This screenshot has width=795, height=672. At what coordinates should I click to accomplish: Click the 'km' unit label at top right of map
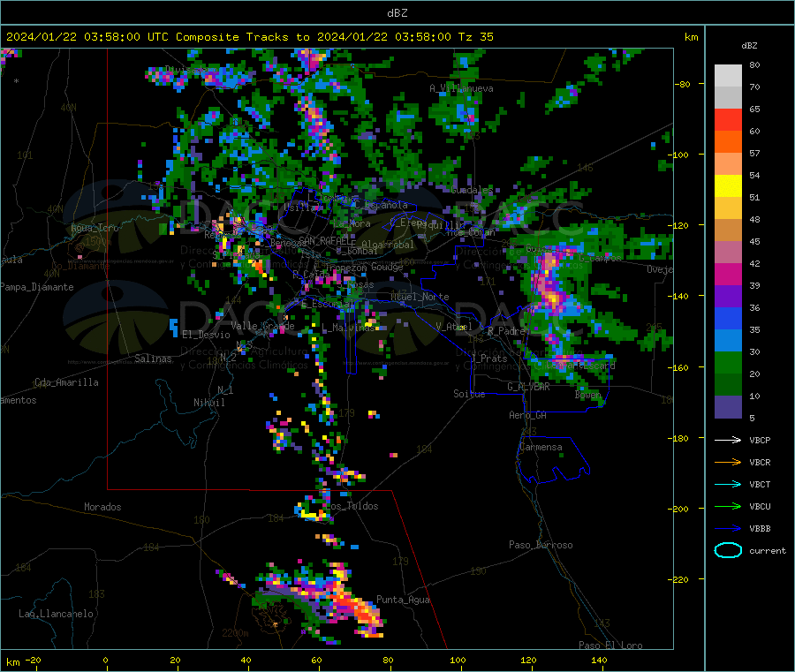(x=691, y=37)
